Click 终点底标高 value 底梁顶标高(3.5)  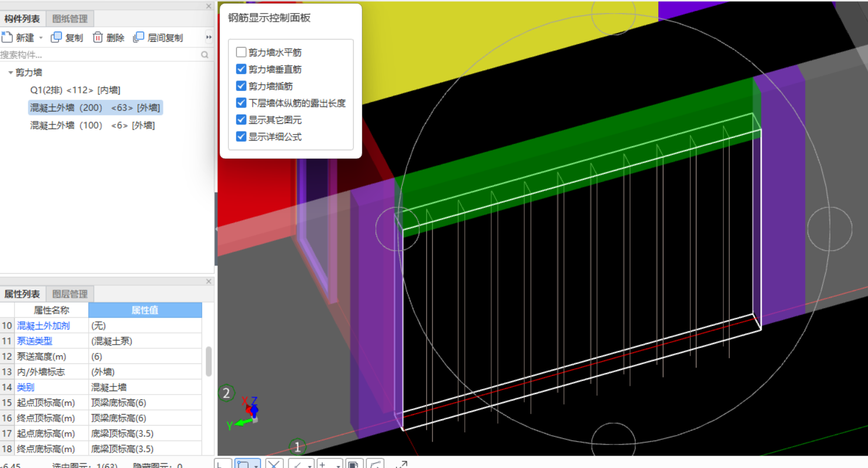145,449
